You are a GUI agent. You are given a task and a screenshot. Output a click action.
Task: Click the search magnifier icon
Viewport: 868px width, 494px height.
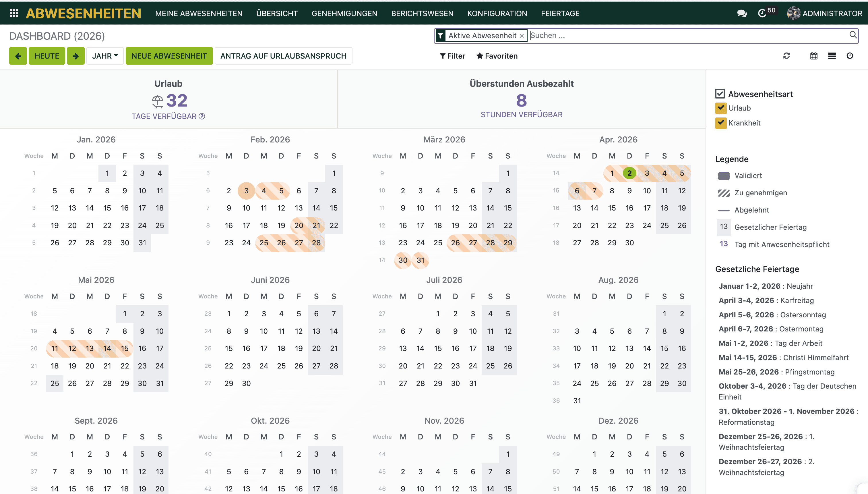pos(853,35)
